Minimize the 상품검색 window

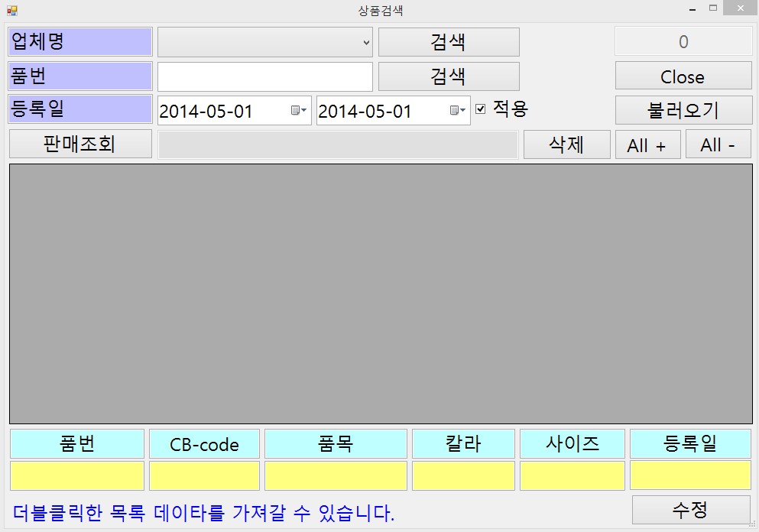pos(693,8)
